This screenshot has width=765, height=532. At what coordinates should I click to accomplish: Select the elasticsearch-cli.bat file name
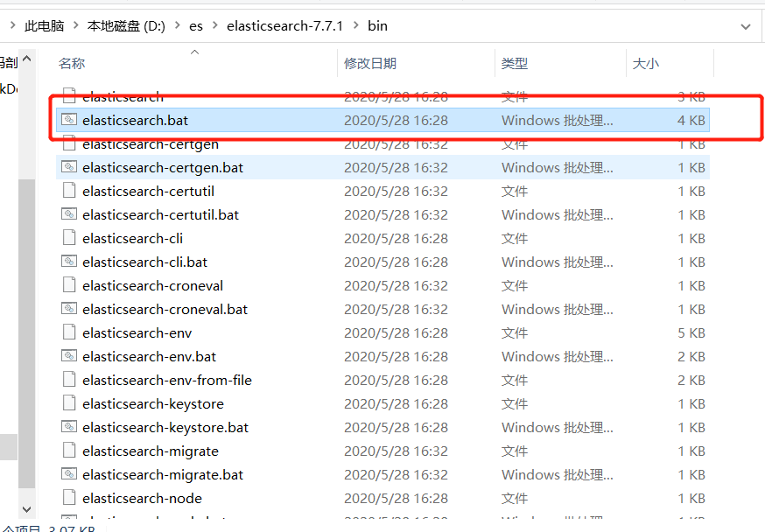point(145,262)
